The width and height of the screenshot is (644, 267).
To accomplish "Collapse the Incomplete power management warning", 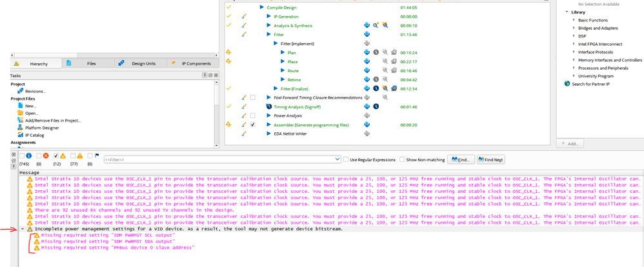I will tap(23, 229).
